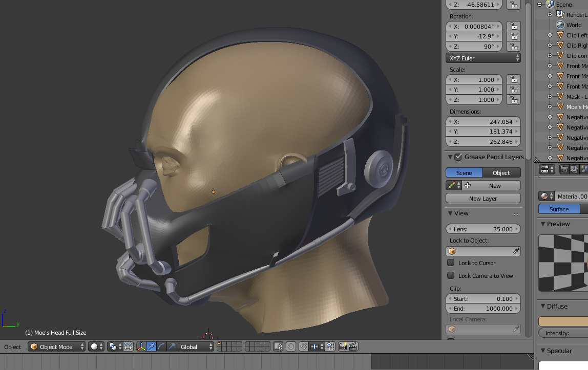Image resolution: width=588 pixels, height=370 pixels.
Task: Collapse the Specular panel
Action: (x=542, y=351)
